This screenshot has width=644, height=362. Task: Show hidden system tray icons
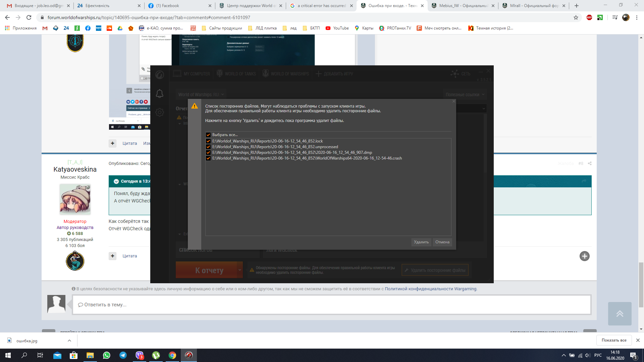click(x=564, y=355)
